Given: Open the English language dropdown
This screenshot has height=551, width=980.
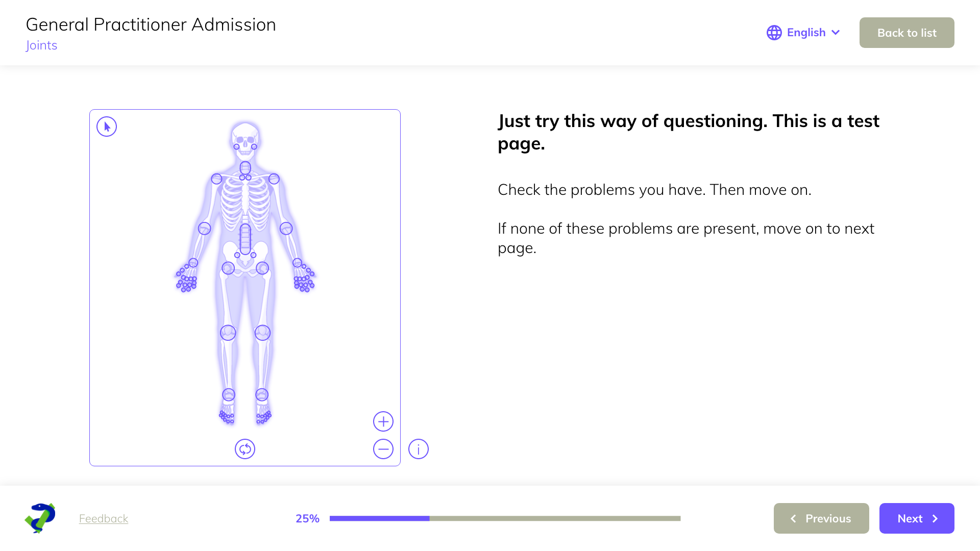Looking at the screenshot, I should pos(806,33).
